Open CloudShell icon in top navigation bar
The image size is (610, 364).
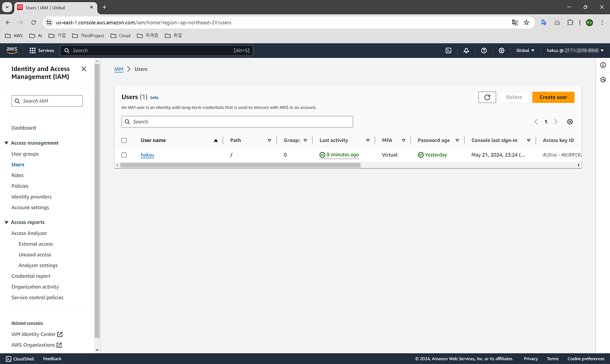(448, 51)
